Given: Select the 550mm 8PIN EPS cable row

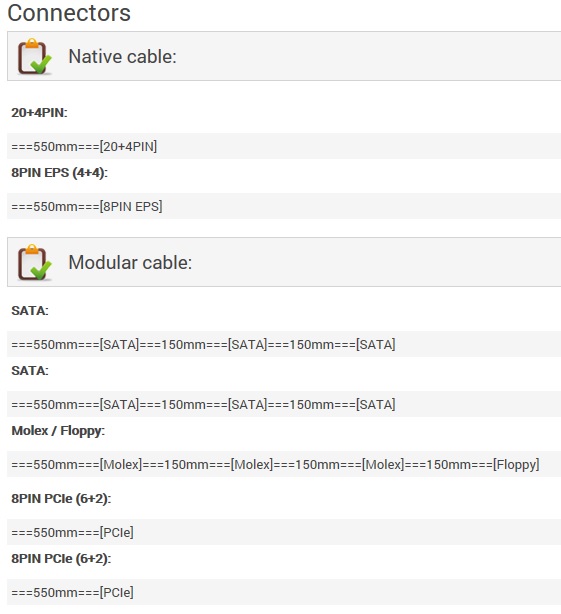Looking at the screenshot, I should coord(284,206).
